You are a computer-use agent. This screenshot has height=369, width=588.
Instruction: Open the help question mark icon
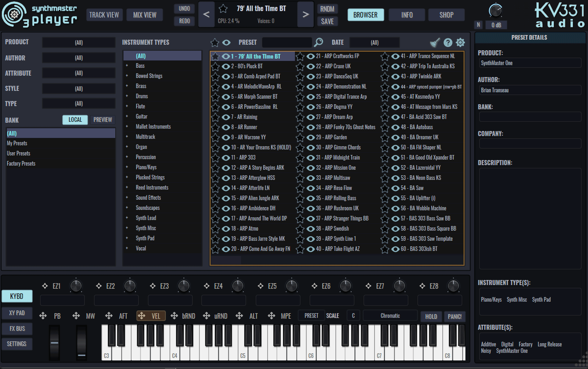448,42
